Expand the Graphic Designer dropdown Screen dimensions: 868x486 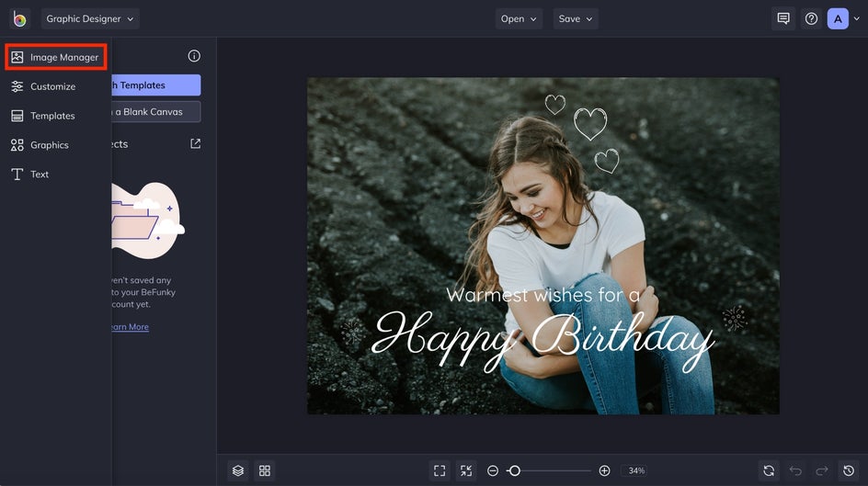tap(89, 18)
